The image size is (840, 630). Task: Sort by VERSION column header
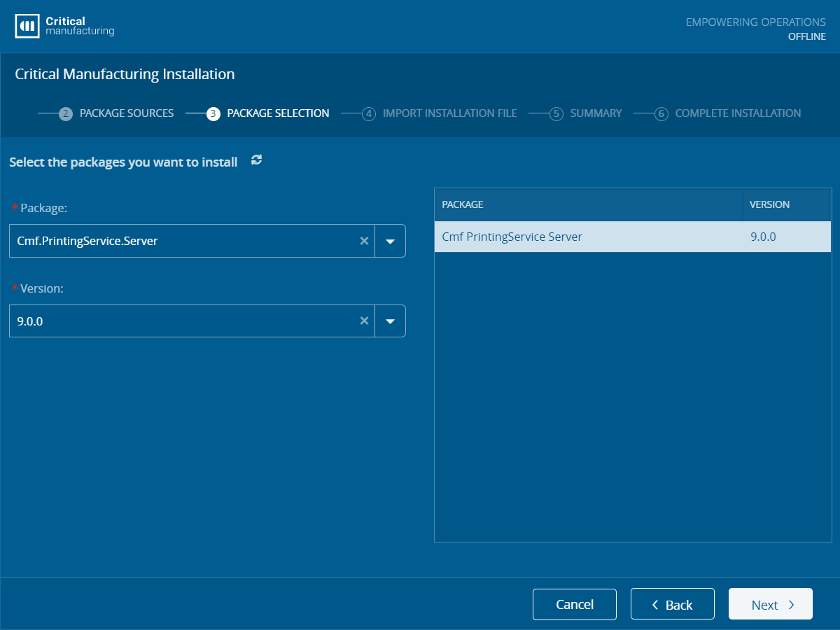(x=787, y=204)
